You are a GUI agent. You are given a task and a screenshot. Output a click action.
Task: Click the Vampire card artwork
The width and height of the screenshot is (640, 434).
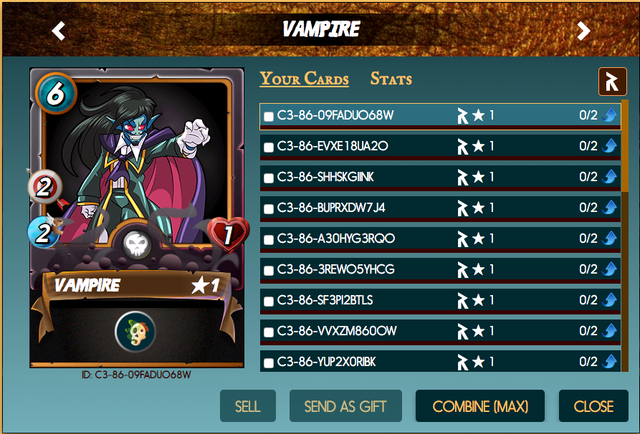click(x=137, y=163)
